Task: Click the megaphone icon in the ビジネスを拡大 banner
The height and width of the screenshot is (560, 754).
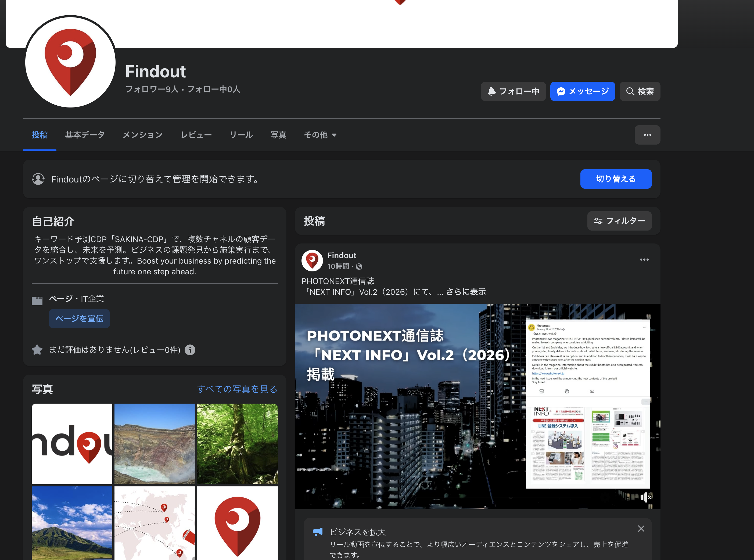Action: tap(318, 532)
